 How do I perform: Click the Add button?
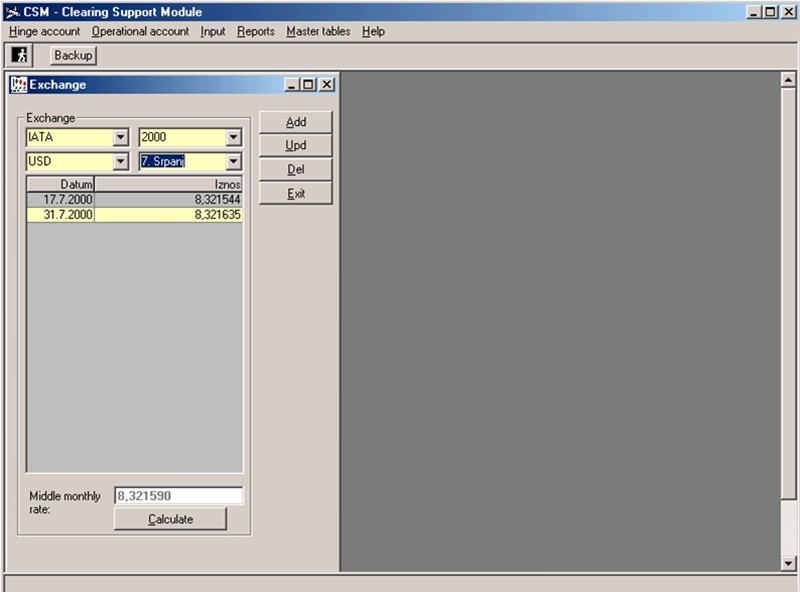coord(296,122)
